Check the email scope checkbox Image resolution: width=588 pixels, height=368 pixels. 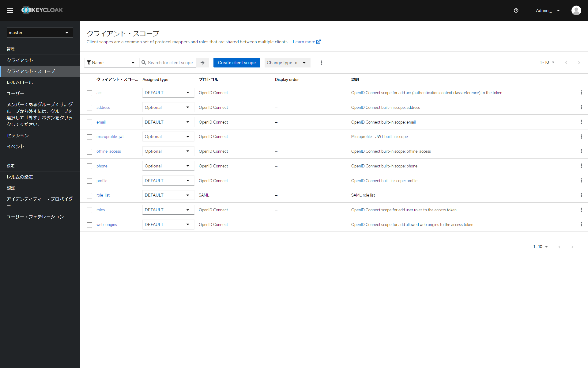point(89,122)
